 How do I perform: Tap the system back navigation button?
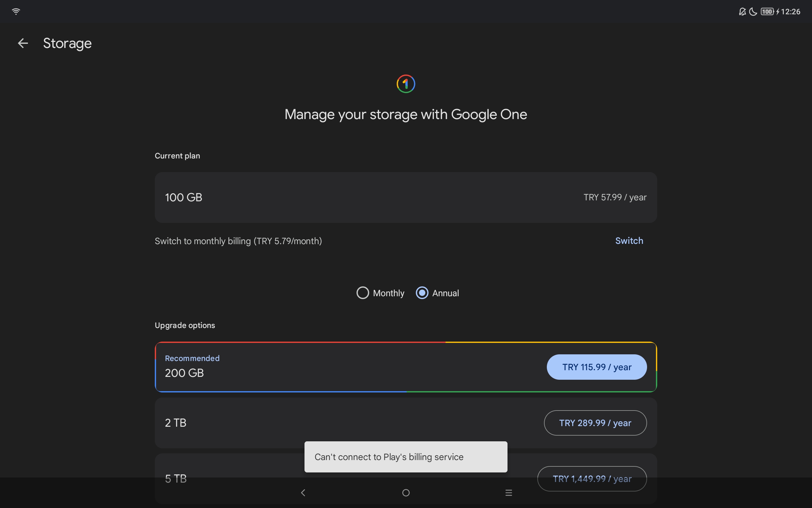pyautogui.click(x=303, y=492)
